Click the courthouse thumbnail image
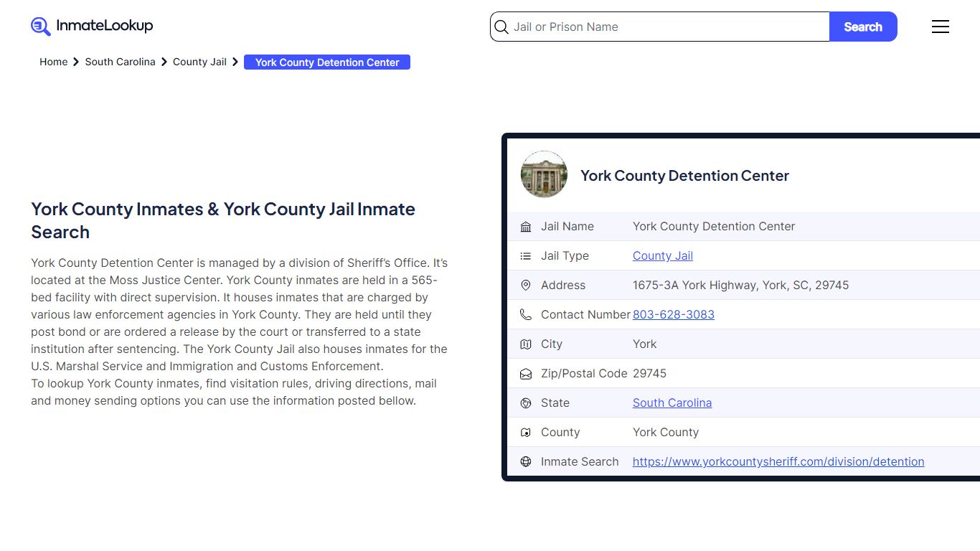The image size is (980, 551). coord(544,174)
